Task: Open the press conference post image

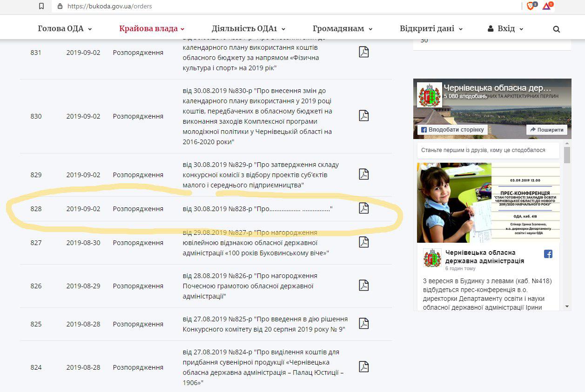Action: click(x=488, y=203)
